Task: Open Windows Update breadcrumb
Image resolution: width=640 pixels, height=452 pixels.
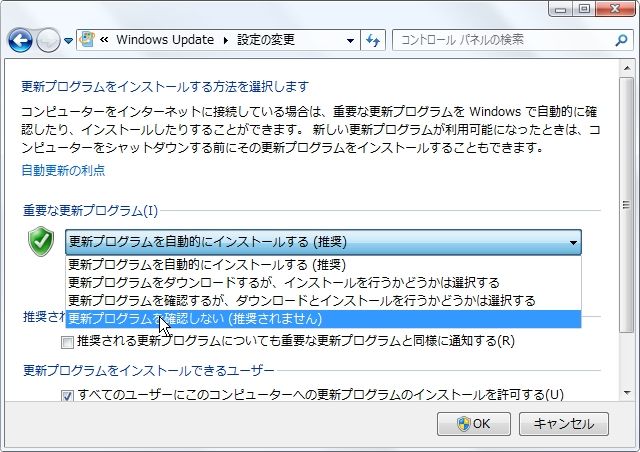Action: click(x=165, y=40)
